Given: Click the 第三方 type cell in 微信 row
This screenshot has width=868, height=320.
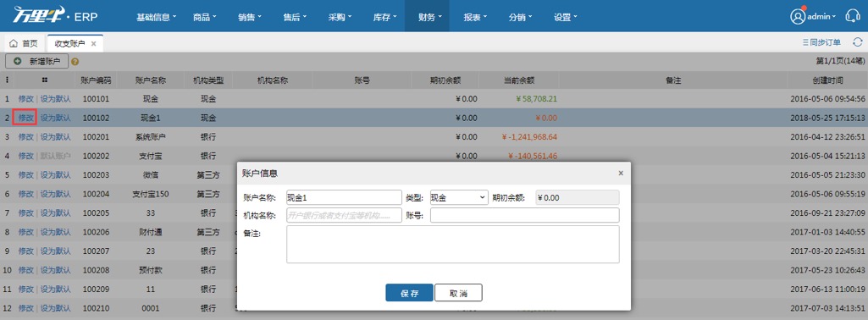Looking at the screenshot, I should [x=208, y=175].
